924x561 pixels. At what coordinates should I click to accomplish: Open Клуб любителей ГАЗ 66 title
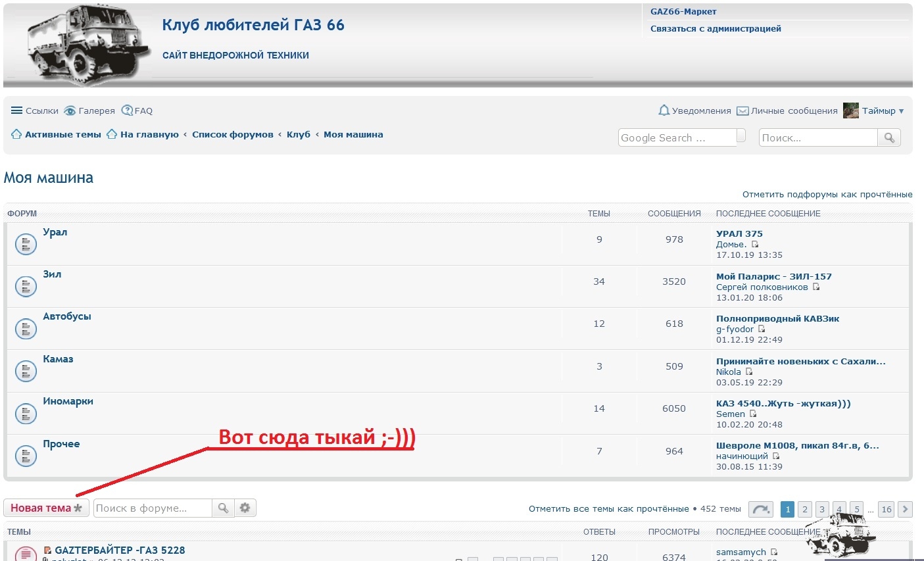tap(253, 25)
